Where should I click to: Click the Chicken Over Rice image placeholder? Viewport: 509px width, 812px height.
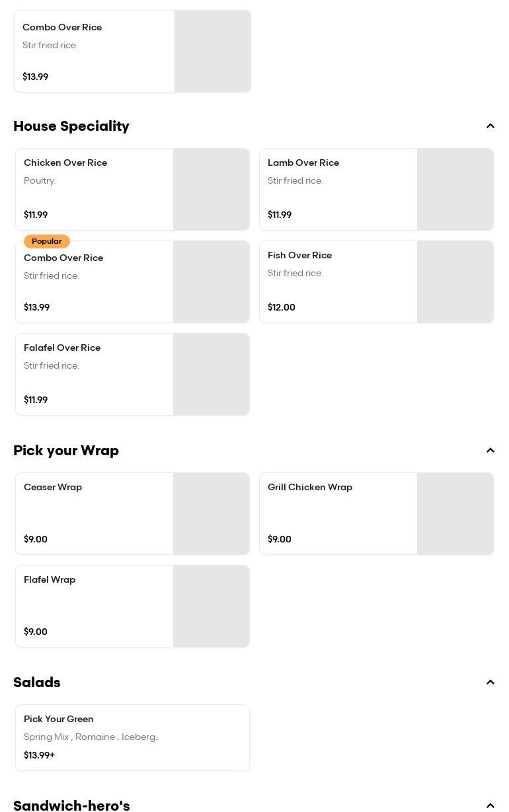click(212, 190)
